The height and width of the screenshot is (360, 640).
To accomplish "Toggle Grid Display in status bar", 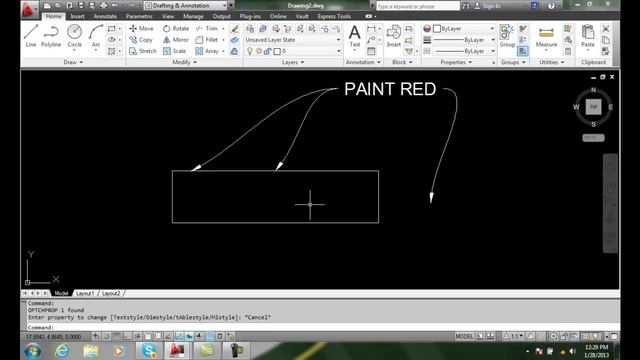I will click(117, 336).
